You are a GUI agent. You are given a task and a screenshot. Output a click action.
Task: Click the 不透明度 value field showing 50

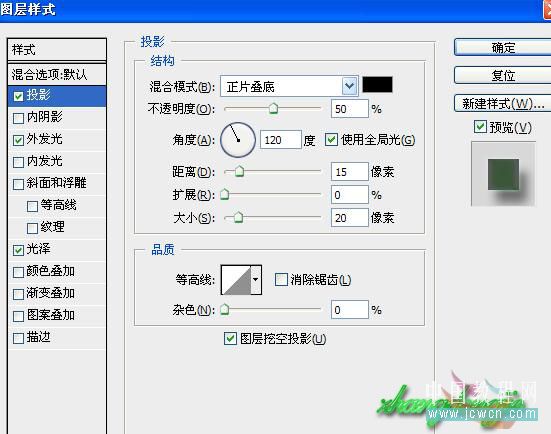349,109
